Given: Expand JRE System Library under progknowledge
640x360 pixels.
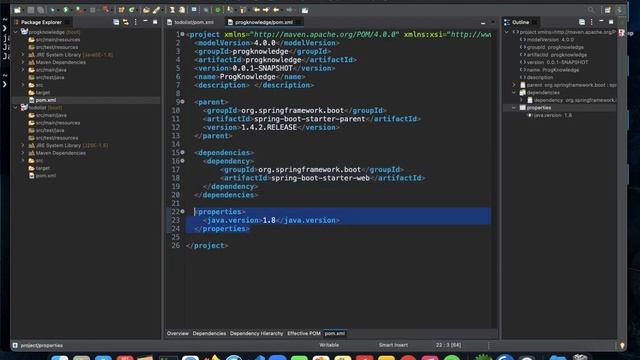Looking at the screenshot, I should coord(23,54).
